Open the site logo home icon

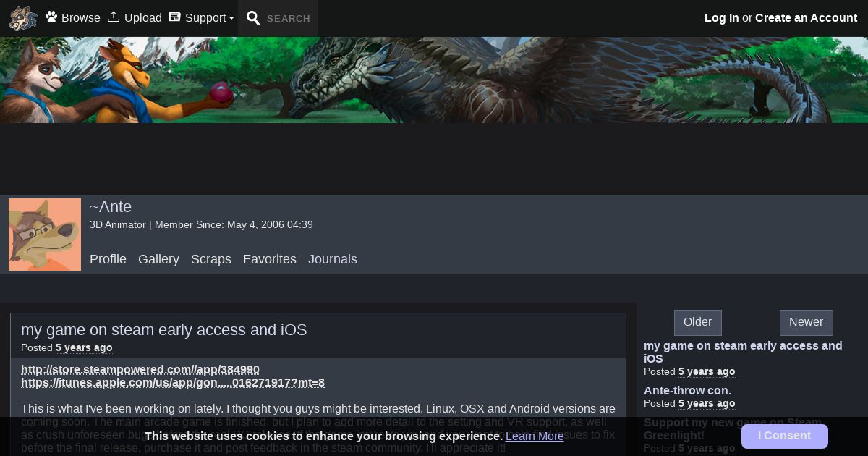(23, 18)
